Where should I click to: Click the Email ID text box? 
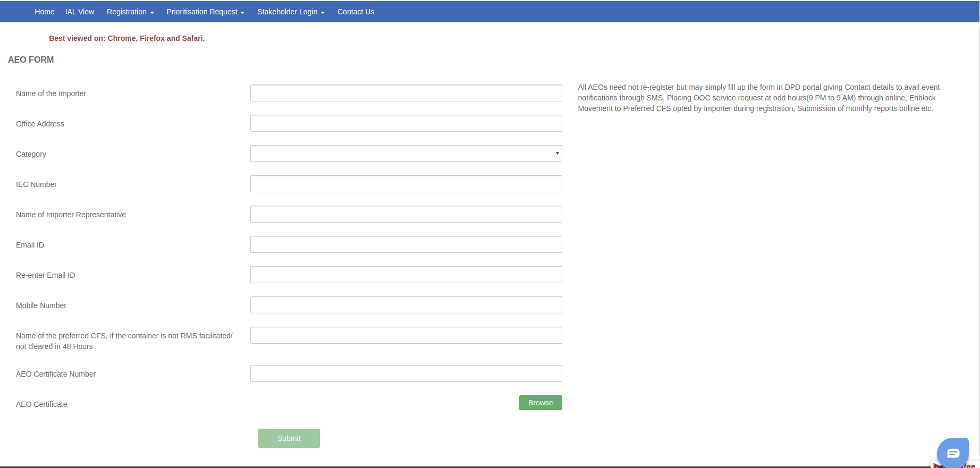point(405,244)
